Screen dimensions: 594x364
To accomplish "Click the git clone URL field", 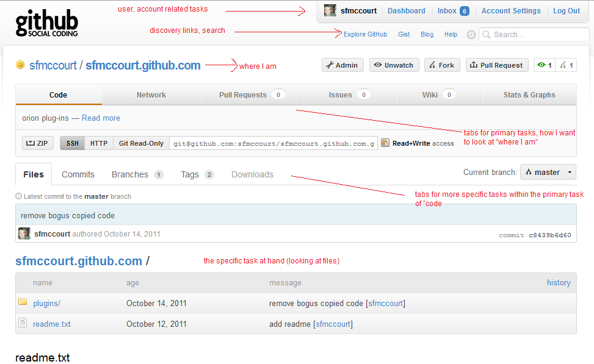I will [273, 143].
